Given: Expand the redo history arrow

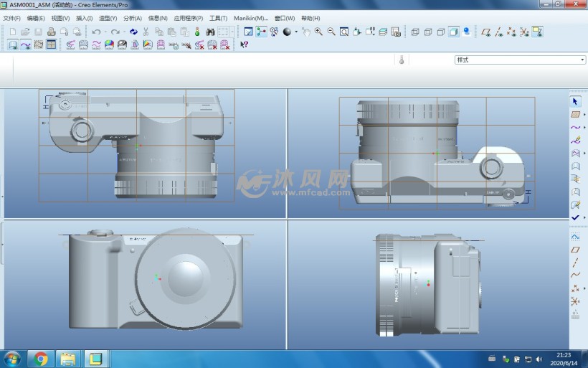Looking at the screenshot, I should (124, 32).
